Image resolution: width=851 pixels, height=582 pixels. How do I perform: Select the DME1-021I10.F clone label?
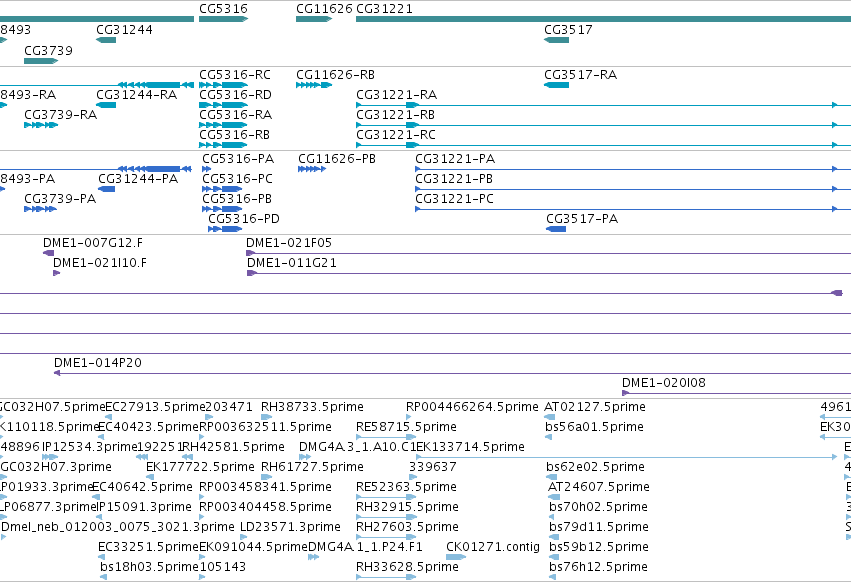[100, 263]
